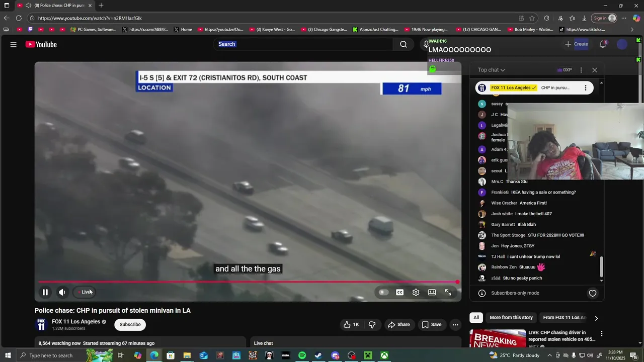Open YouTube notifications bell
Image resolution: width=644 pixels, height=362 pixels.
pyautogui.click(x=603, y=44)
